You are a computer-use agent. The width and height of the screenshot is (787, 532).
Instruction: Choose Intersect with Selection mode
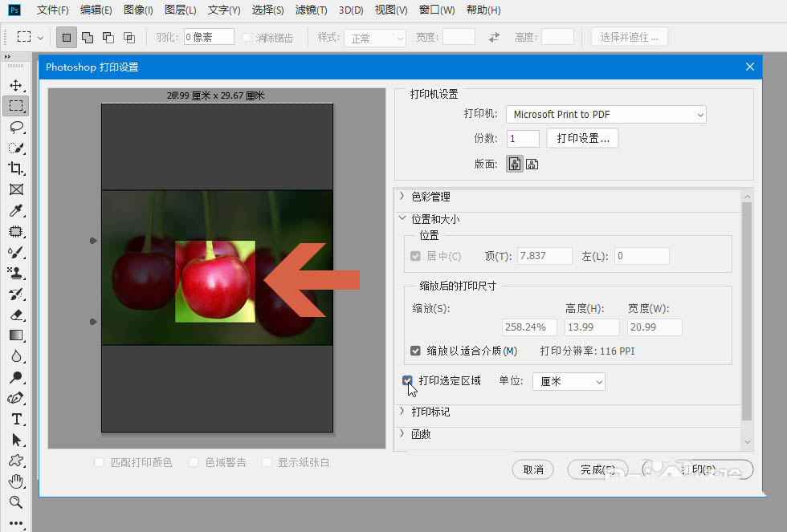pyautogui.click(x=129, y=38)
